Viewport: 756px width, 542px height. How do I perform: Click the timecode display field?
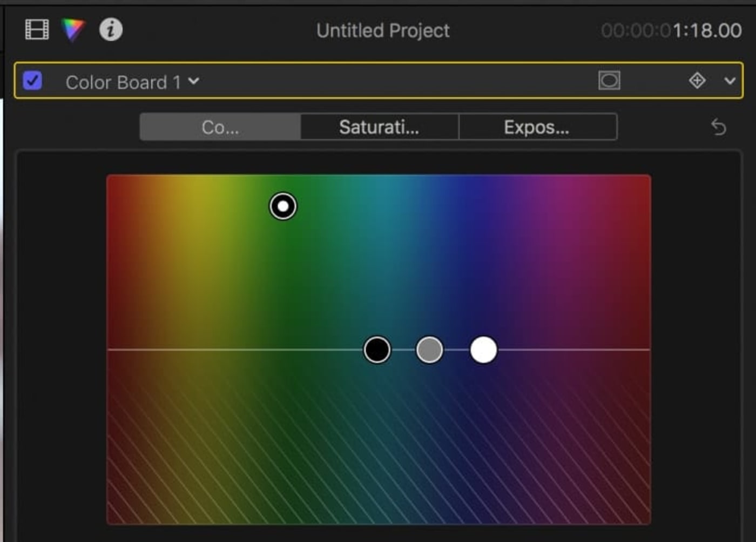pos(671,30)
